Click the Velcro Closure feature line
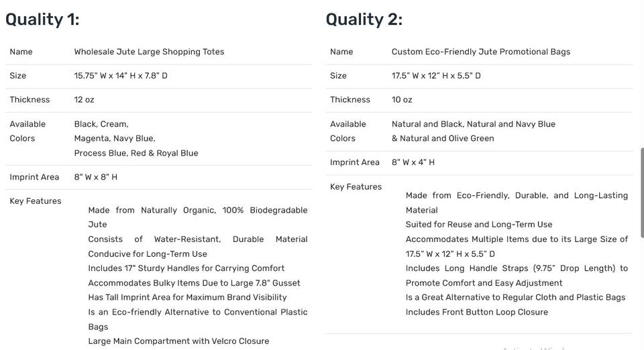The image size is (644, 350). coord(178,341)
